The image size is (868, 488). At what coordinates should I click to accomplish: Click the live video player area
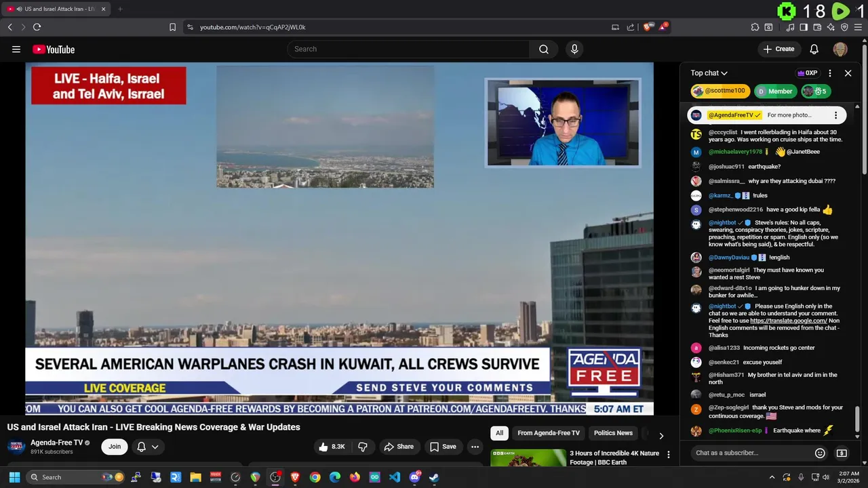pos(339,239)
